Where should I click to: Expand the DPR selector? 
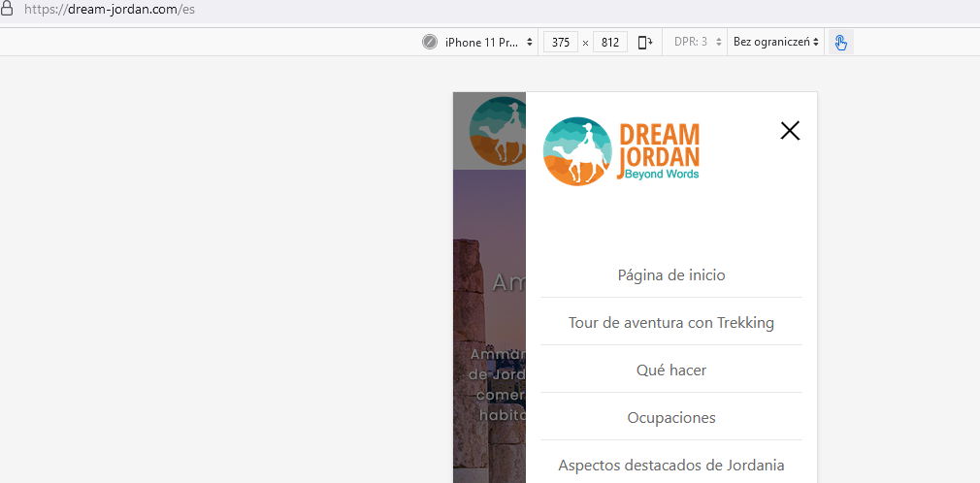(699, 43)
